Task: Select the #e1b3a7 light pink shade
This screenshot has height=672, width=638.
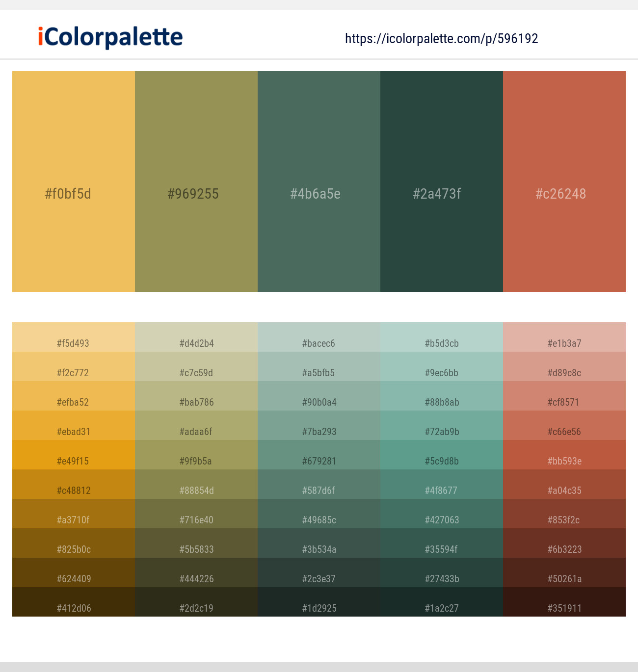Action: (564, 337)
